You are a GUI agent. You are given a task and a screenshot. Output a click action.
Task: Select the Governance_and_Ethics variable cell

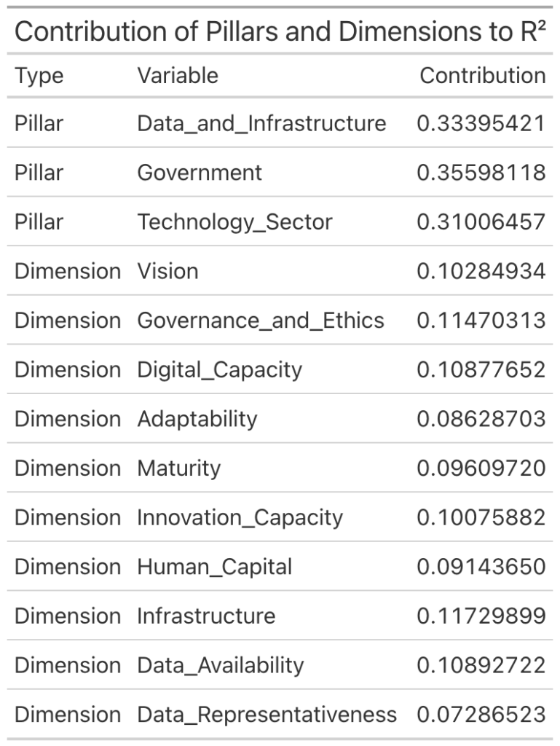tap(261, 321)
